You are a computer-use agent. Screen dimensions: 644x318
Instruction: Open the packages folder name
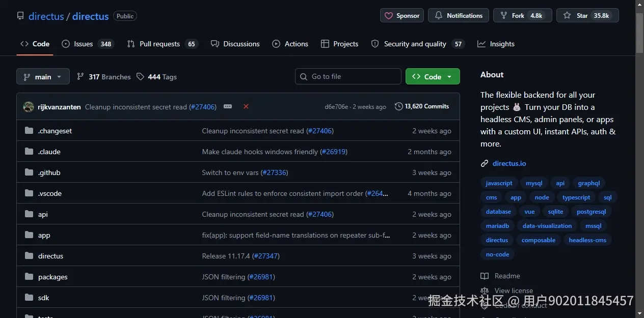[x=53, y=277]
